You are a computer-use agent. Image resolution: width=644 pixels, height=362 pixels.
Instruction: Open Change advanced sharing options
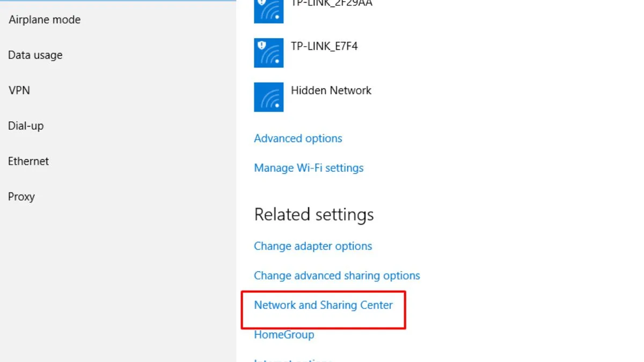(336, 275)
